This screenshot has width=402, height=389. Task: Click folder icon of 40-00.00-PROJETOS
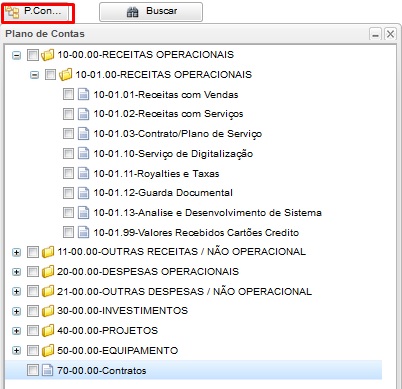tap(48, 330)
